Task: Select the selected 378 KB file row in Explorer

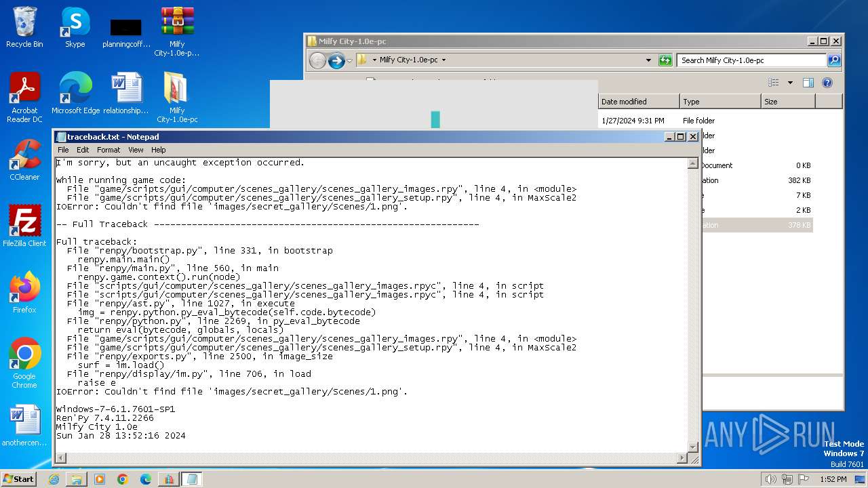Action: 757,225
